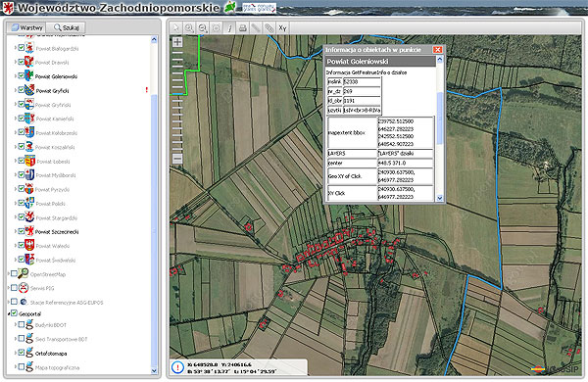Click the GeoSIP logo on the map

tap(555, 368)
